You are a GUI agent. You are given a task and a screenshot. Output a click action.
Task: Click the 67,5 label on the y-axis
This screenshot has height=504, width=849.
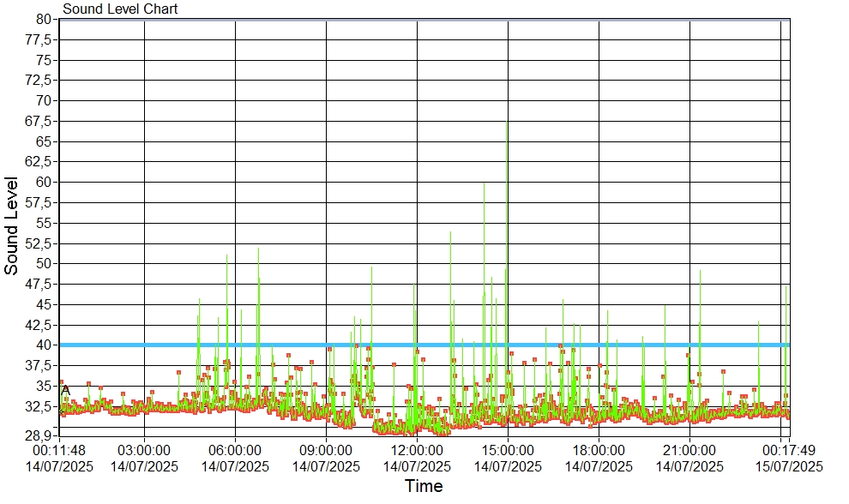click(40, 121)
